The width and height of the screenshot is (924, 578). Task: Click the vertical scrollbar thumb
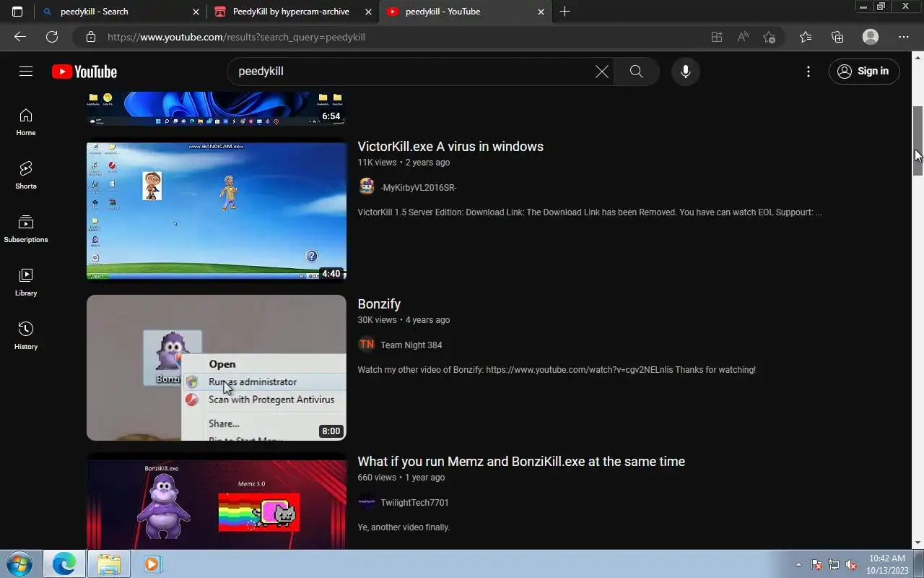(x=918, y=140)
